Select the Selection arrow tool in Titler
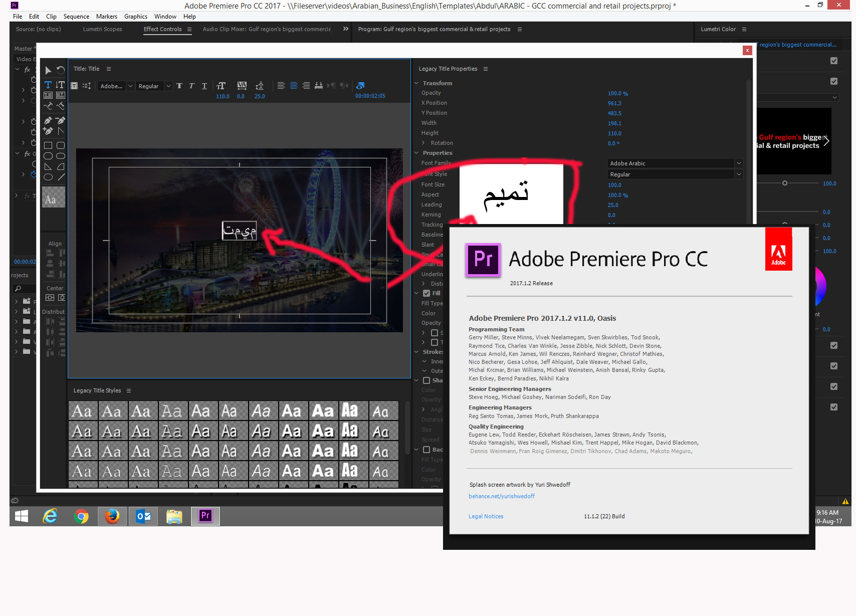The height and width of the screenshot is (616, 856). (x=48, y=70)
